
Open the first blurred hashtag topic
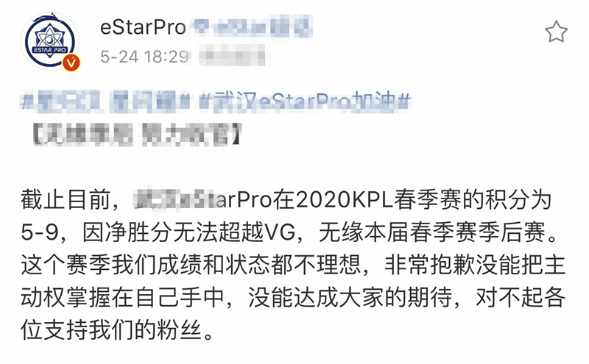(105, 101)
